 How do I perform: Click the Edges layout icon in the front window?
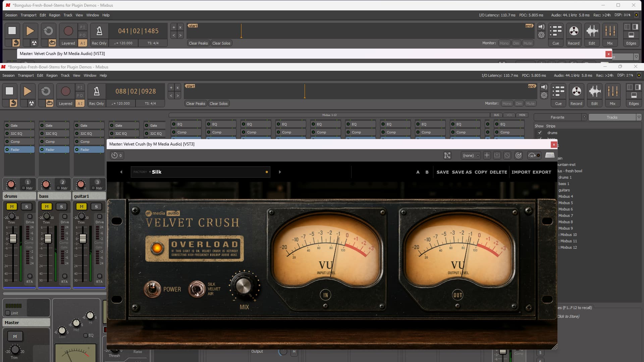point(634,95)
